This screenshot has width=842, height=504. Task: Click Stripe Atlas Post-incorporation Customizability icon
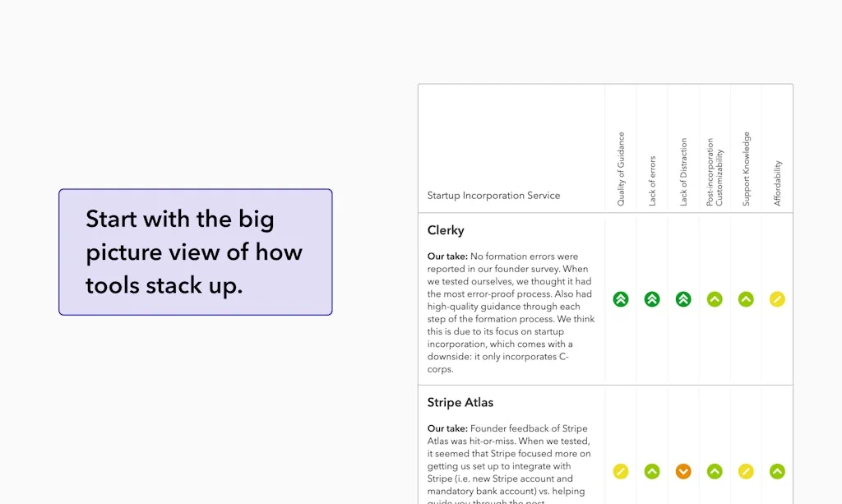pos(715,472)
